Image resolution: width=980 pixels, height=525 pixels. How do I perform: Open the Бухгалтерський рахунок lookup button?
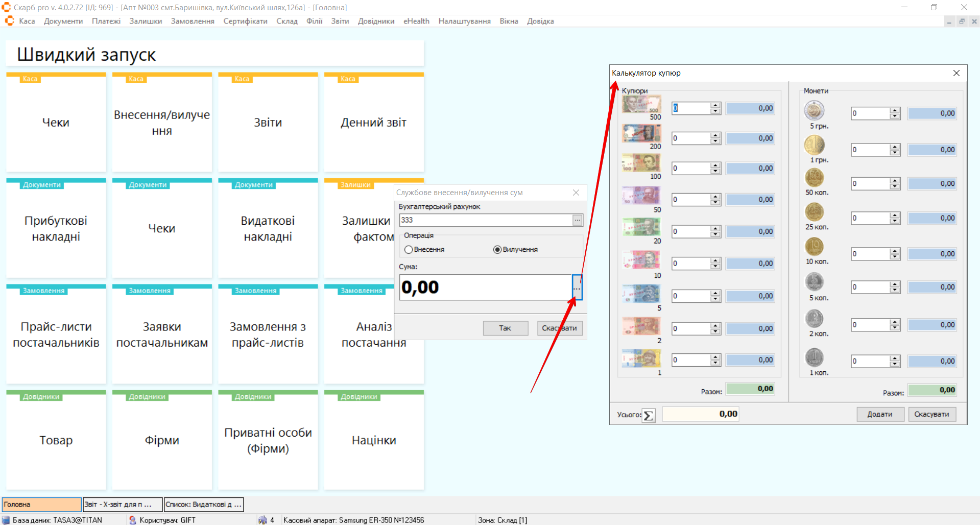pos(577,220)
